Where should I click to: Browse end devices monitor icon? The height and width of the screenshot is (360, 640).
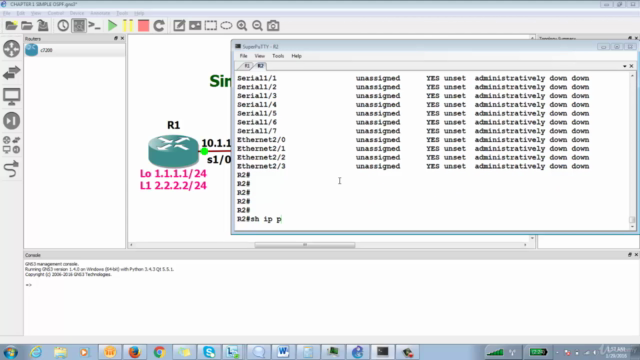(11, 97)
